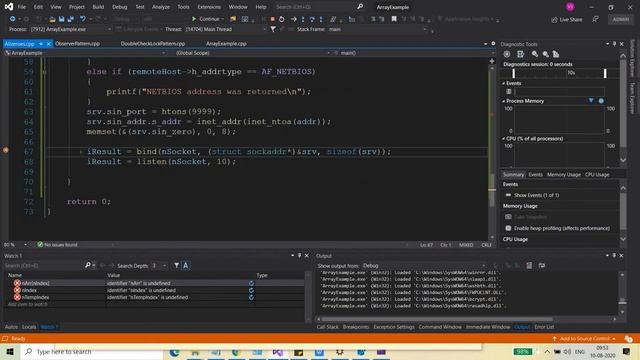Click the refresh icon for nArr[nIndex] watch
This screenshot has width=640, height=360.
tap(251, 283)
